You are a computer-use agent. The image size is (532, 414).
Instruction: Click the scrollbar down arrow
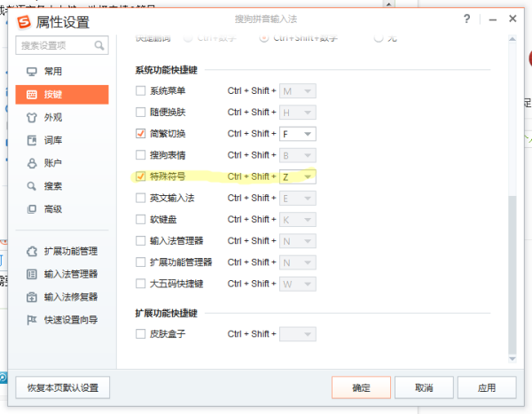(x=512, y=359)
